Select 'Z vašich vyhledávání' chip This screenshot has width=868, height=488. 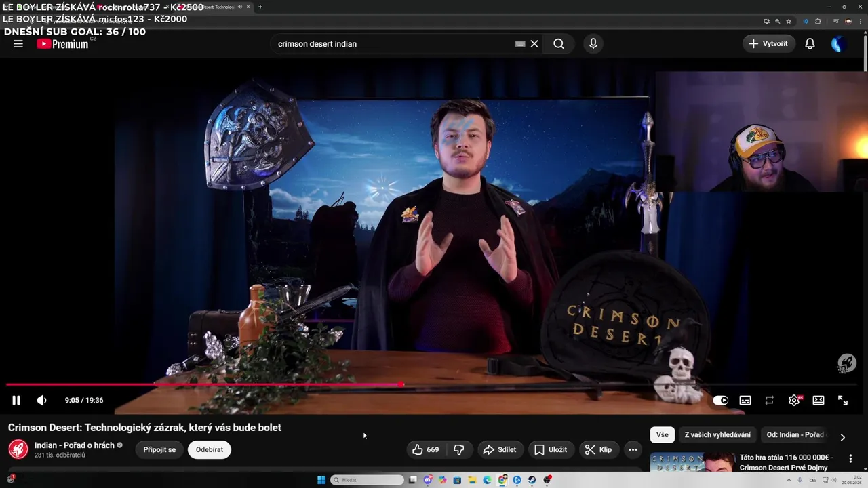coord(717,434)
